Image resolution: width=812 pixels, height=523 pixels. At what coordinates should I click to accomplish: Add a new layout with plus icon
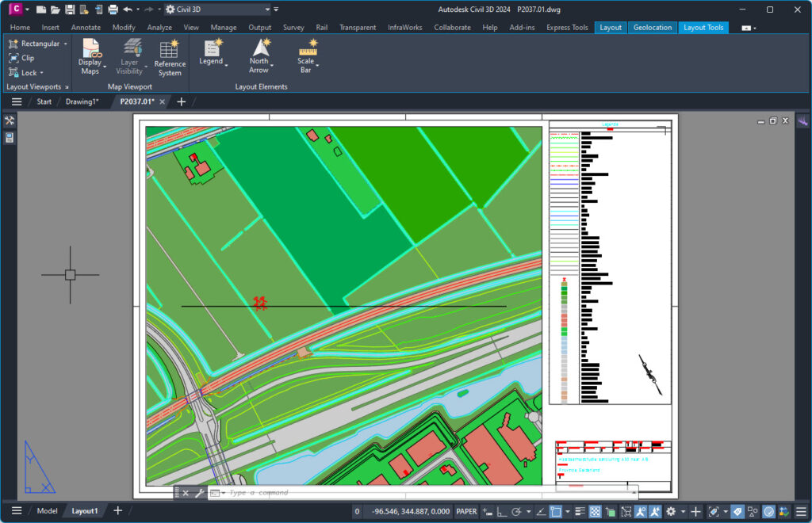tap(118, 510)
